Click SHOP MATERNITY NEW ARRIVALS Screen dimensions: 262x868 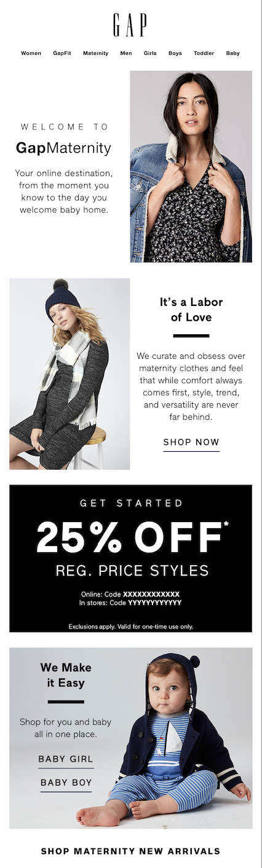[x=130, y=851]
